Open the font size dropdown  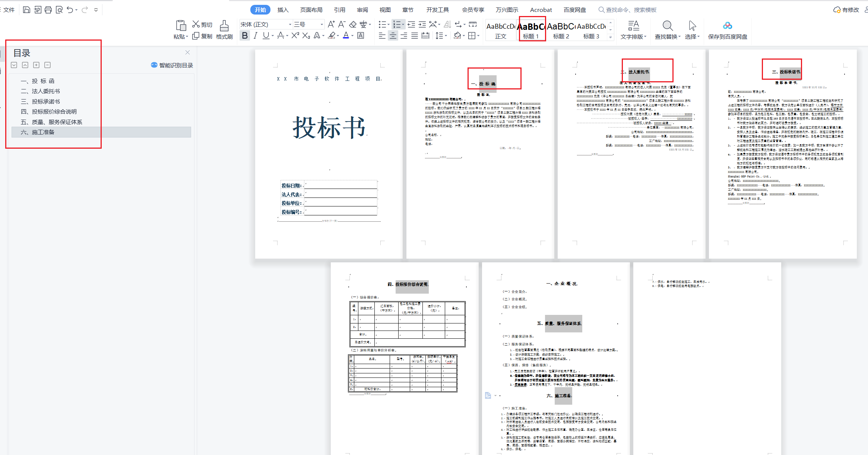pyautogui.click(x=322, y=25)
